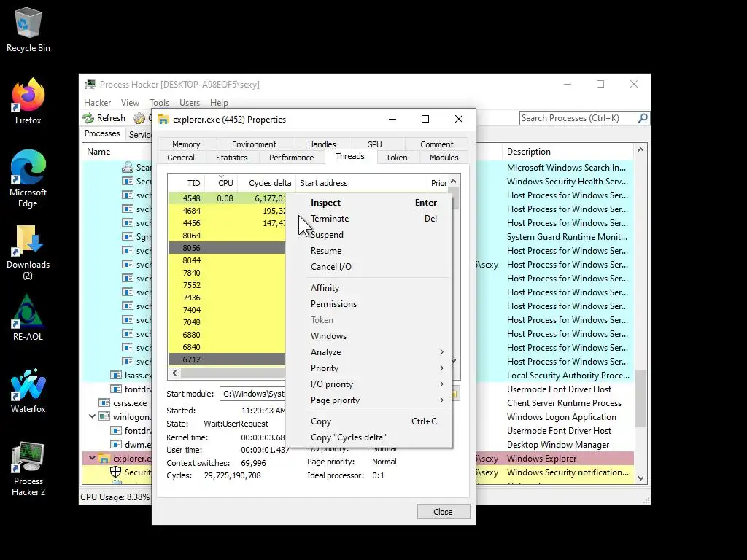Select Terminate from the thread menu
The height and width of the screenshot is (560, 747).
(370, 219)
